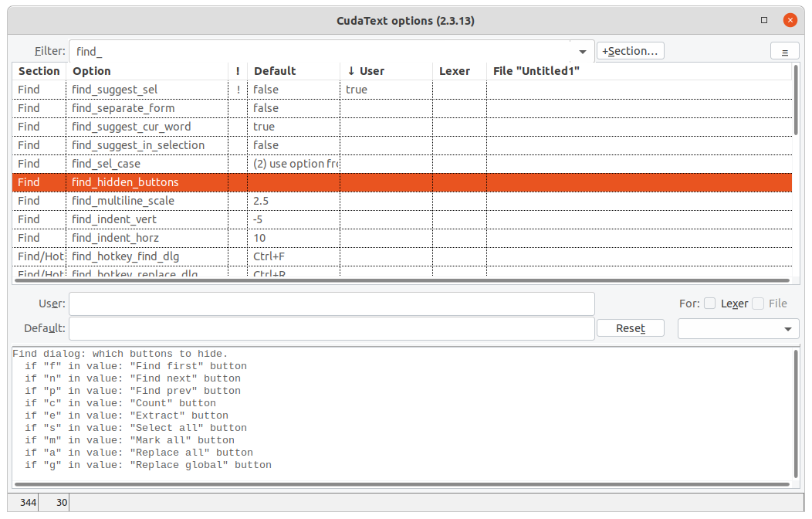This screenshot has width=812, height=519.
Task: Click the File "Untitled1" column header
Action: click(639, 71)
